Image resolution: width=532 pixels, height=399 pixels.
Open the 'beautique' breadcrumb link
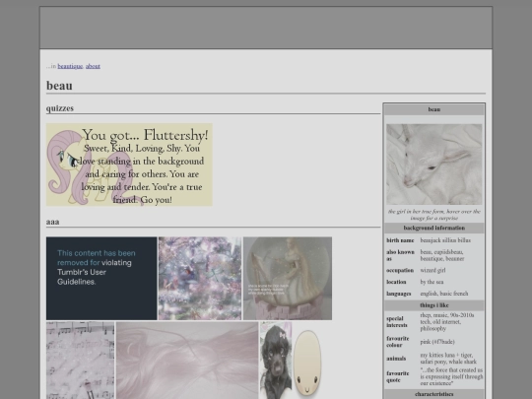70,66
